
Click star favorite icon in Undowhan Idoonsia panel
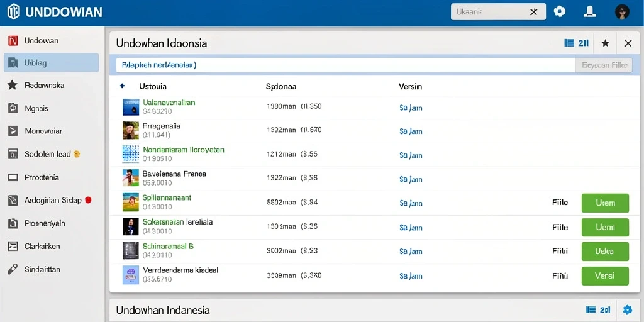coord(605,43)
